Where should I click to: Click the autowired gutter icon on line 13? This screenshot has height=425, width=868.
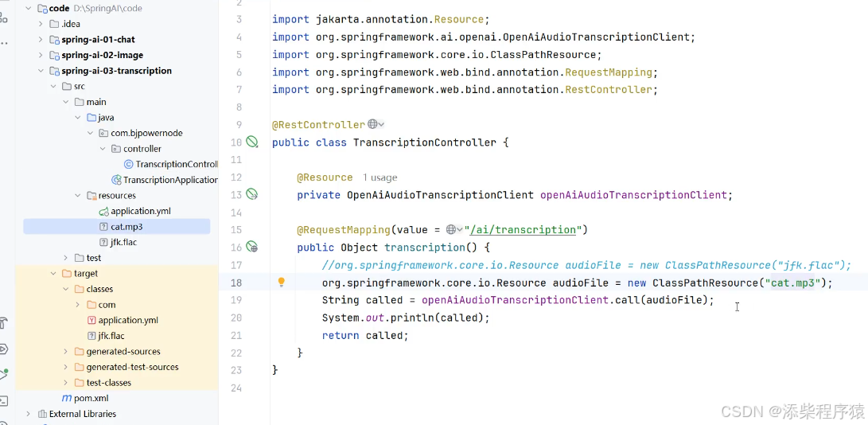252,194
